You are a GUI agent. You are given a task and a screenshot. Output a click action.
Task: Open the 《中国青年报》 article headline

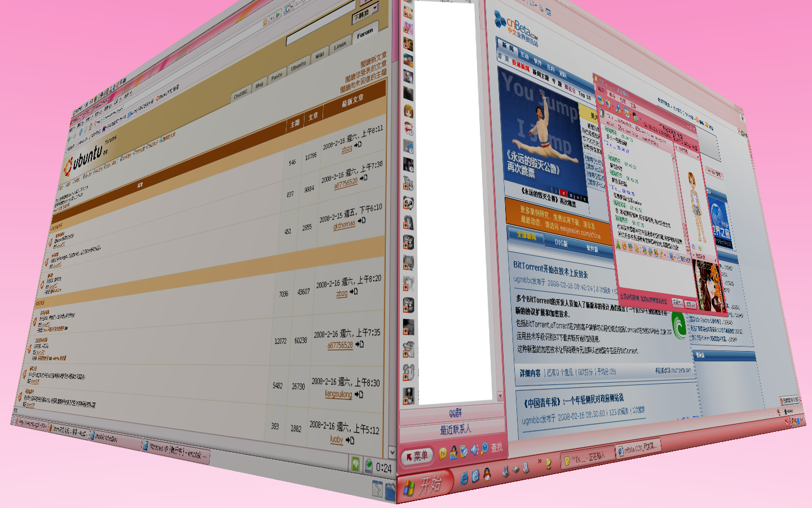(573, 400)
